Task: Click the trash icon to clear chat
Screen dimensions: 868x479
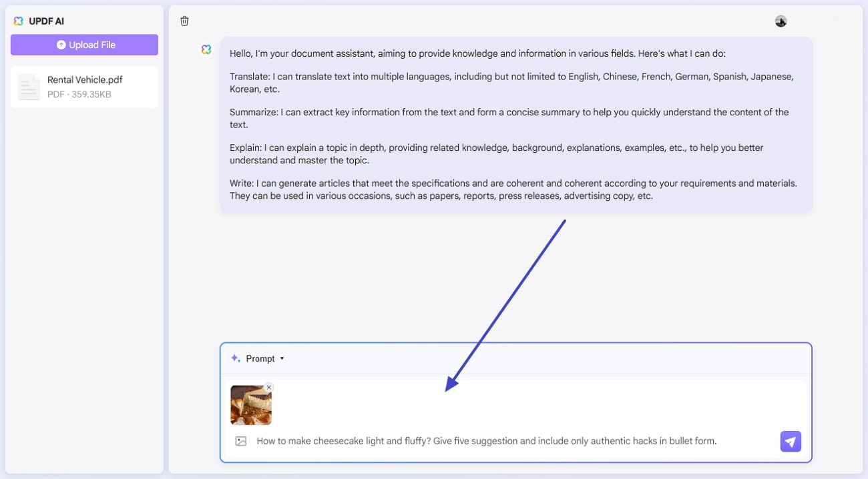Action: [184, 21]
